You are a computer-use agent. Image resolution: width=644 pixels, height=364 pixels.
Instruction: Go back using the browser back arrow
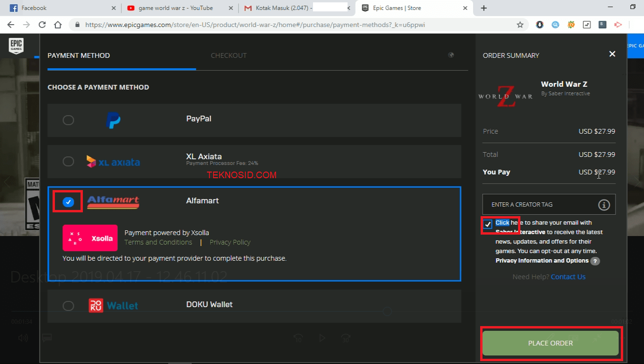click(11, 25)
